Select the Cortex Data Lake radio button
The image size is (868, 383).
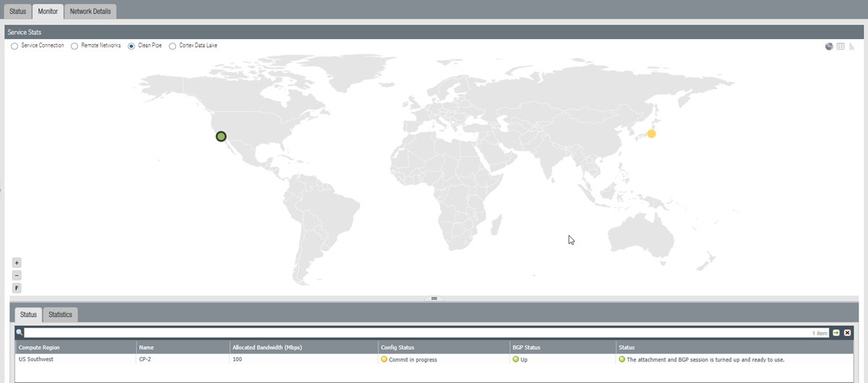click(x=172, y=46)
